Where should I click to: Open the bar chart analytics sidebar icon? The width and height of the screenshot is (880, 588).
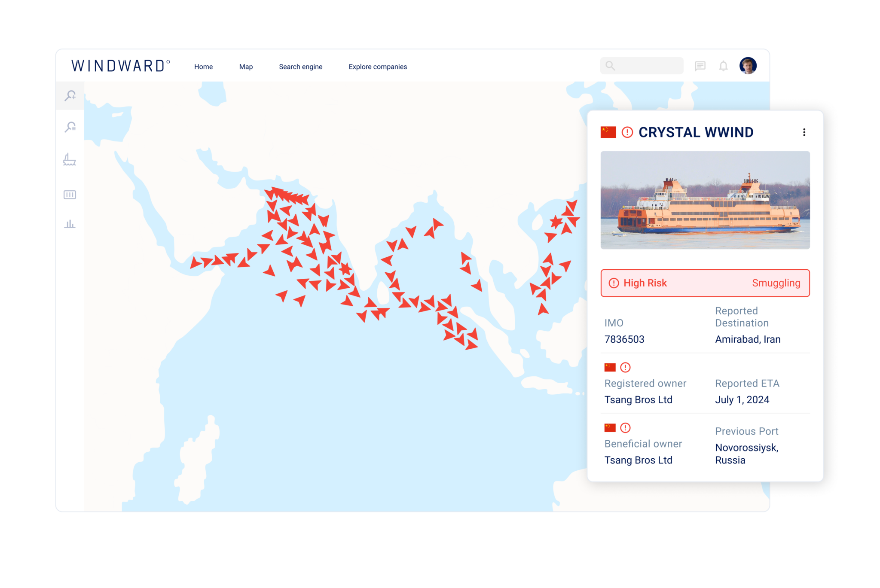click(x=70, y=224)
